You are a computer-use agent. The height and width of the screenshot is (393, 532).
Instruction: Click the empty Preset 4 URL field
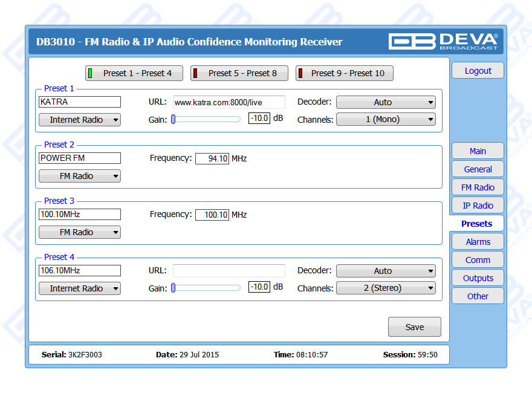pyautogui.click(x=229, y=271)
